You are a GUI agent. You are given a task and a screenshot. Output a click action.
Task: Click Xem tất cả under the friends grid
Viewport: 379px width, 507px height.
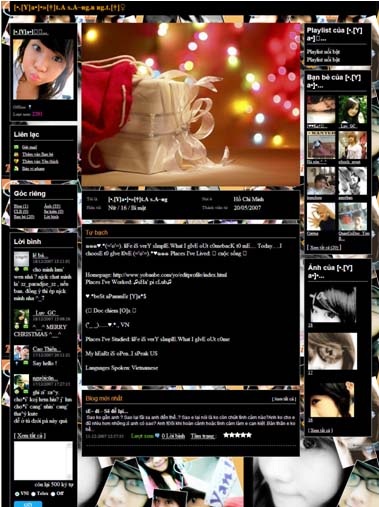(x=324, y=247)
